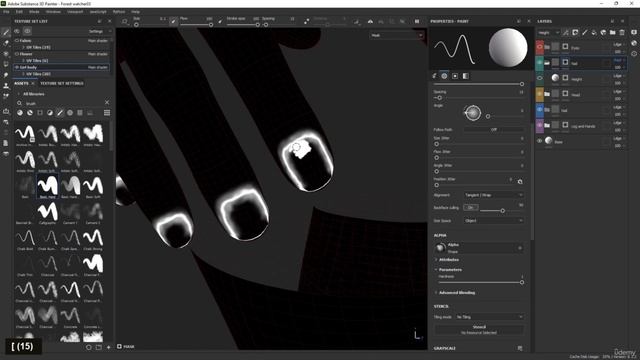Add a fill layer with bucket icon

pos(594,32)
